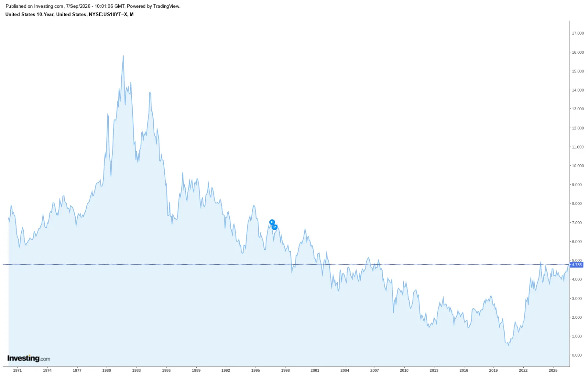Viewport: 588px width, 375px height.
Task: Select the 4.785 current yield price tag
Action: [x=576, y=265]
